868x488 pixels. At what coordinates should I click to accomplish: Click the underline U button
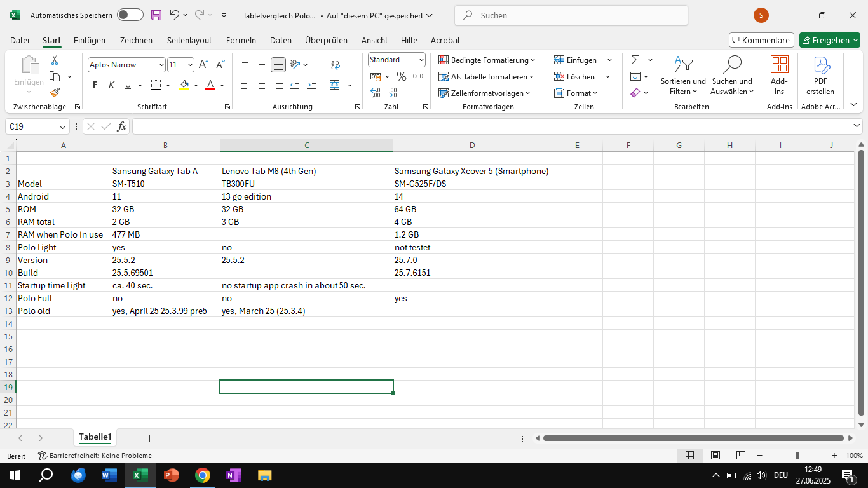pos(128,85)
